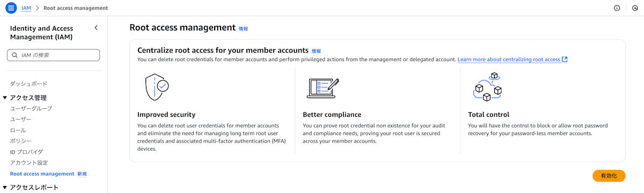The width and height of the screenshot is (644, 193).
Task: Select Root access management in sidebar
Action: tap(42, 174)
